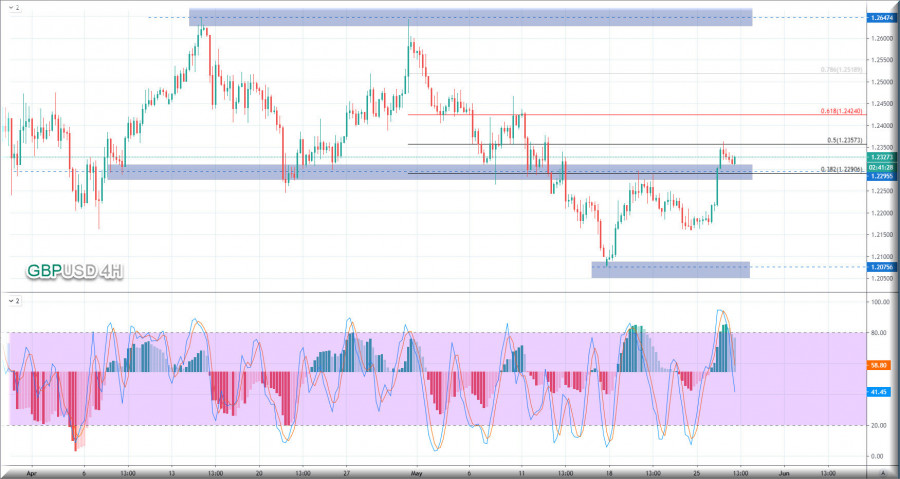Image resolution: width=900 pixels, height=479 pixels.
Task: Select the top blue resistance zone rectangle
Action: coord(470,17)
